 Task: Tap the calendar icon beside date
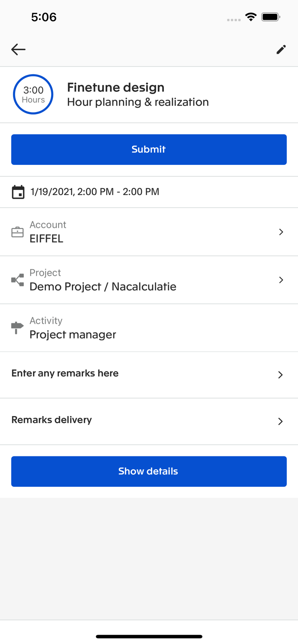coord(18,192)
